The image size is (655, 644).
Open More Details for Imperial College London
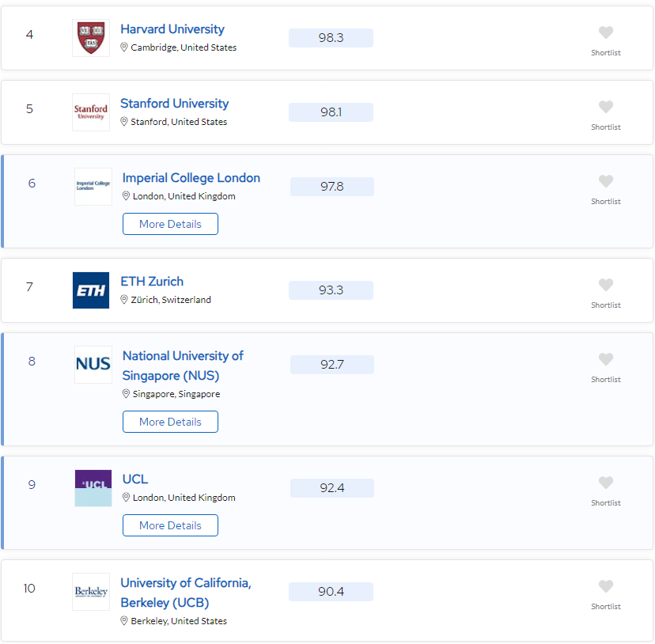[x=170, y=224]
